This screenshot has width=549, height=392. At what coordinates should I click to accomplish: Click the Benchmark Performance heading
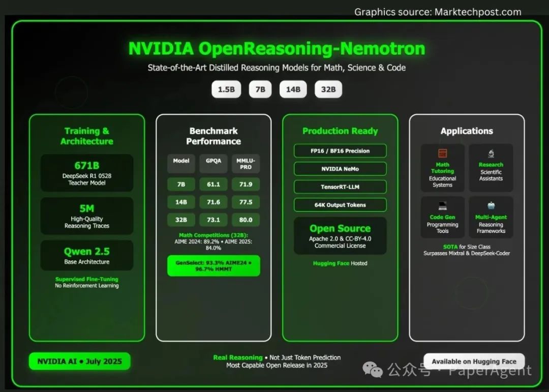213,136
